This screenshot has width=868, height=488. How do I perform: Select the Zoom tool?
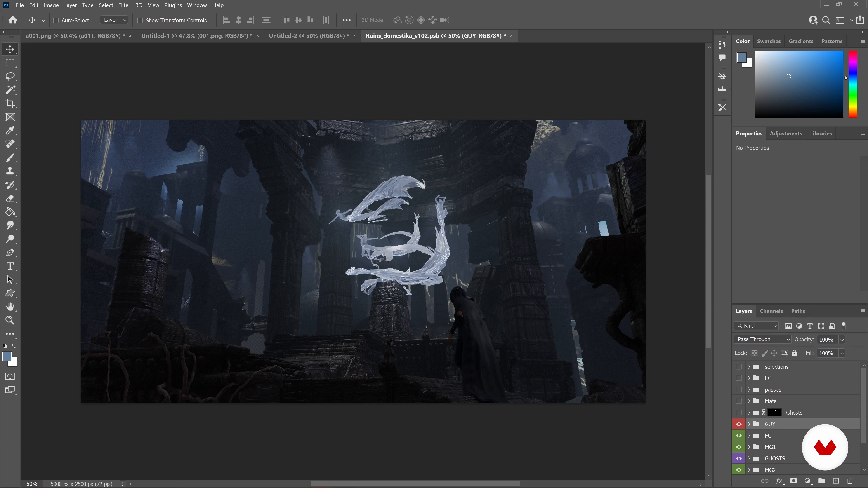coord(10,320)
